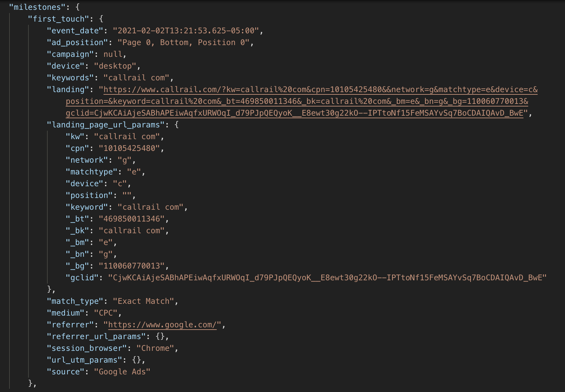Click the "Exact Match" value
Viewport: 565px width, 392px height.
(x=143, y=301)
